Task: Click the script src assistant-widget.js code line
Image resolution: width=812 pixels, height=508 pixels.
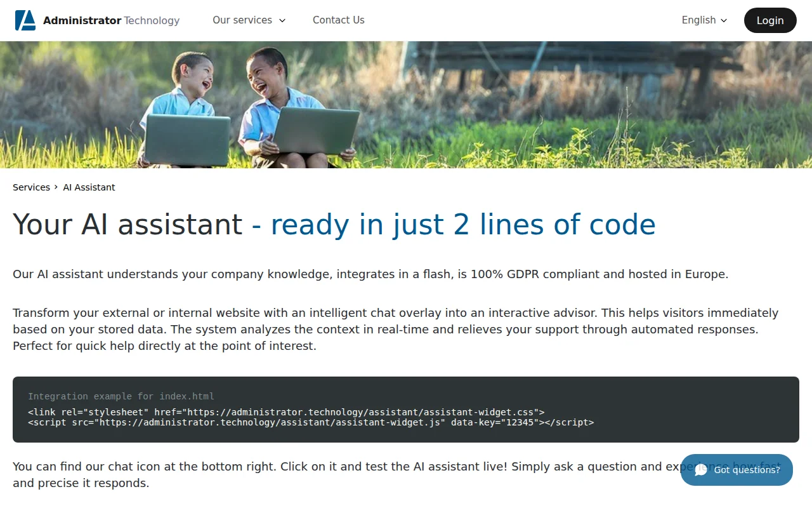Action: tap(311, 422)
